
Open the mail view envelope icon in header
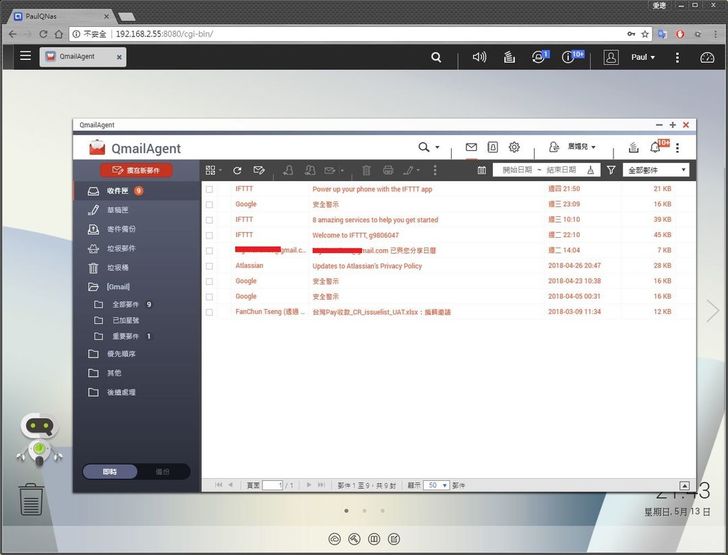point(471,147)
